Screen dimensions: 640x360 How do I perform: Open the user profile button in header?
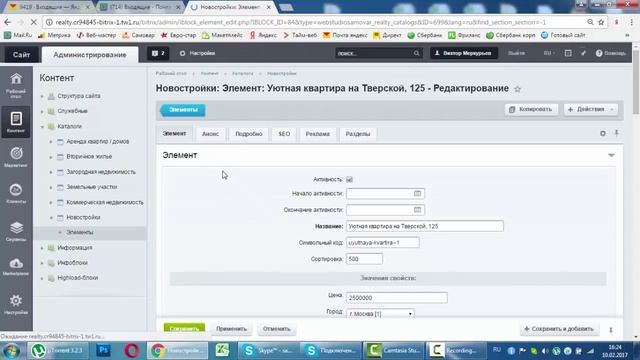464,53
